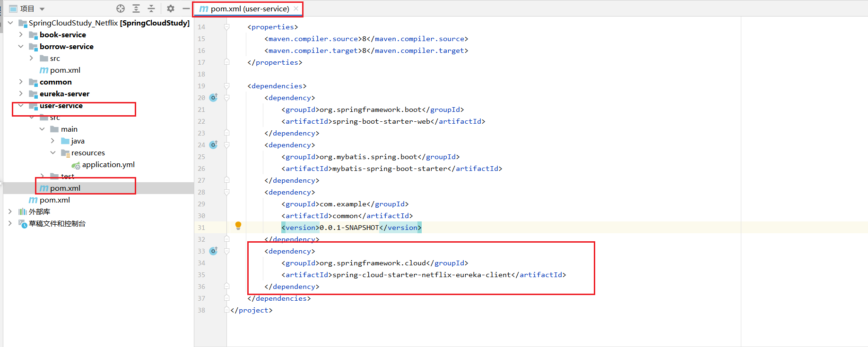Image resolution: width=868 pixels, height=347 pixels.
Task: Click the yellow light bulb intention icon
Action: coord(238,226)
